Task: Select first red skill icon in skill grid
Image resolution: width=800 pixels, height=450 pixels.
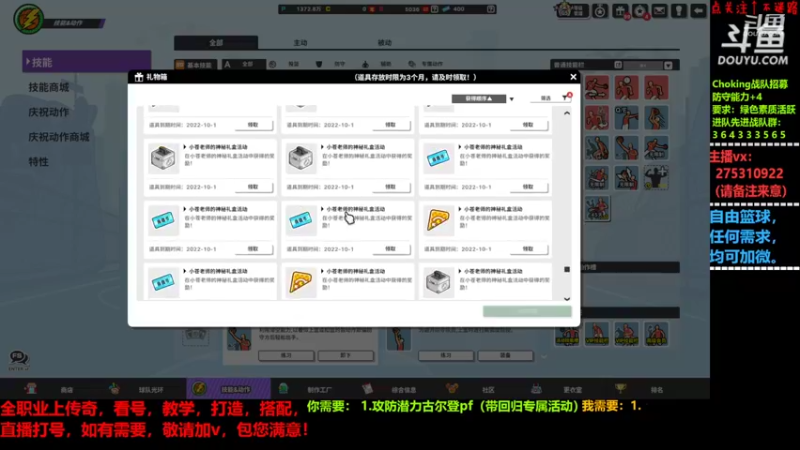Action: click(x=596, y=88)
